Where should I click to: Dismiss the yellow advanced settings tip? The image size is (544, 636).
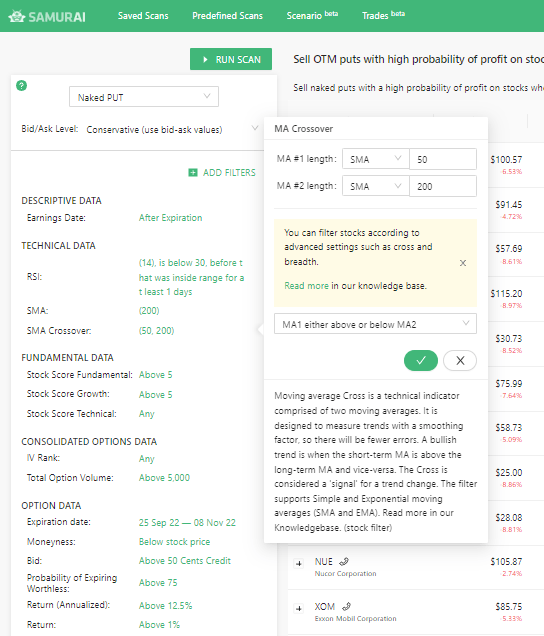coord(462,263)
